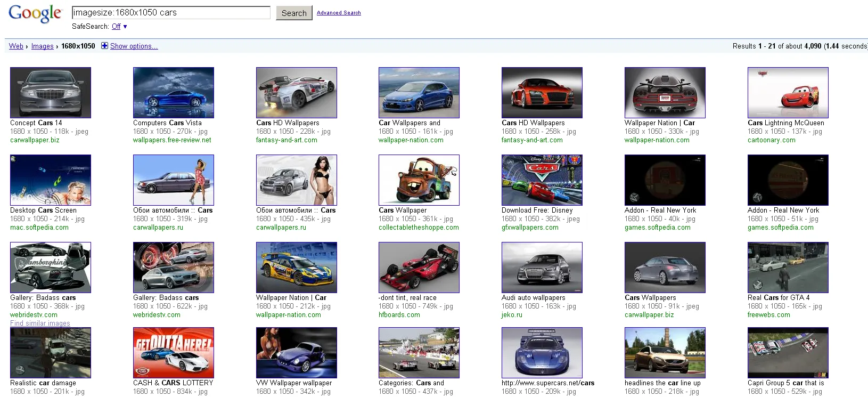Click the plus icon beside Show options
868x397 pixels.
104,46
